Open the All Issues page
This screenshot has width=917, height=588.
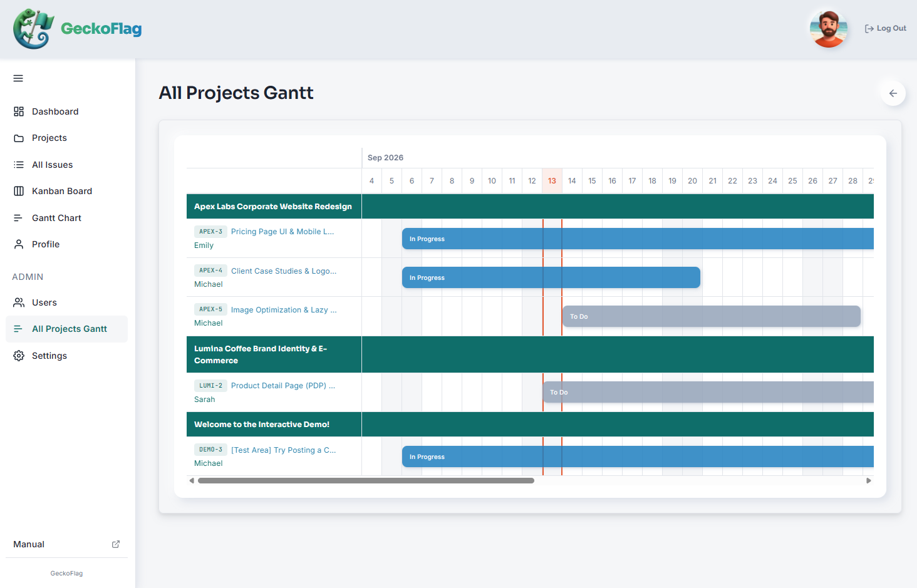[66, 165]
